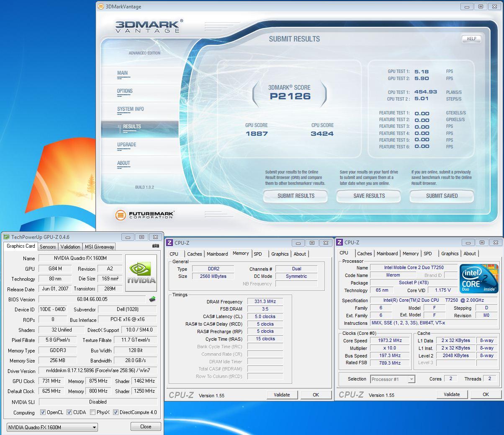Click the SUBMIT SAVED button

(442, 196)
